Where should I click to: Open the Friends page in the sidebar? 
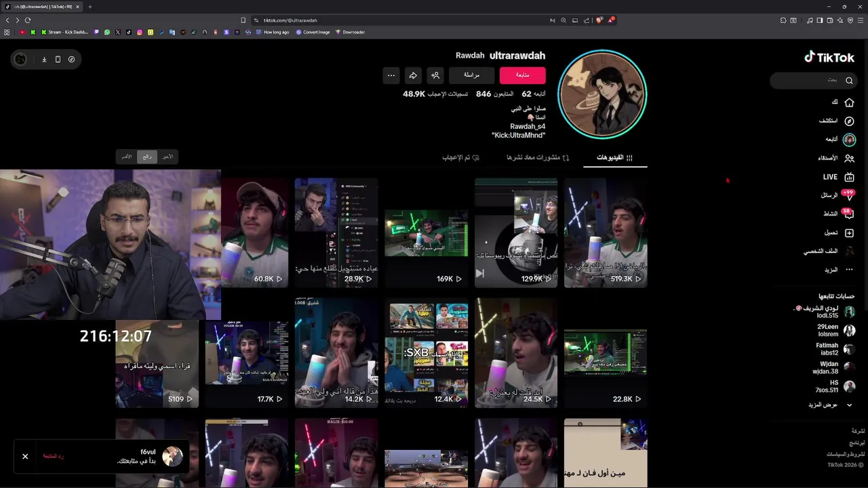[837, 158]
